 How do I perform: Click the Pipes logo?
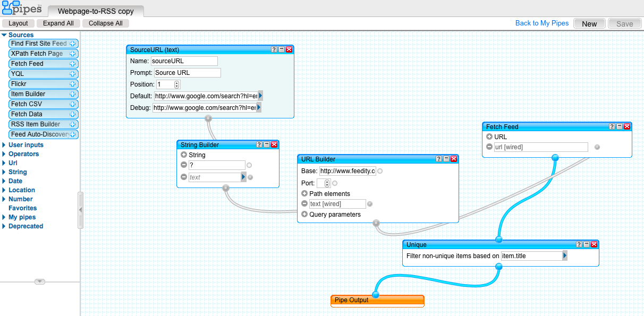21,8
